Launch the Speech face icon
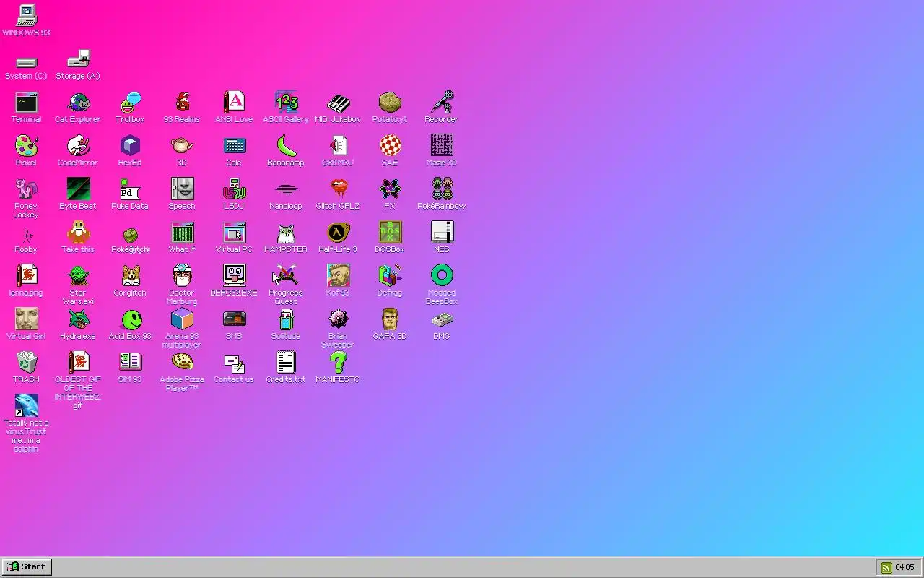 (182, 189)
